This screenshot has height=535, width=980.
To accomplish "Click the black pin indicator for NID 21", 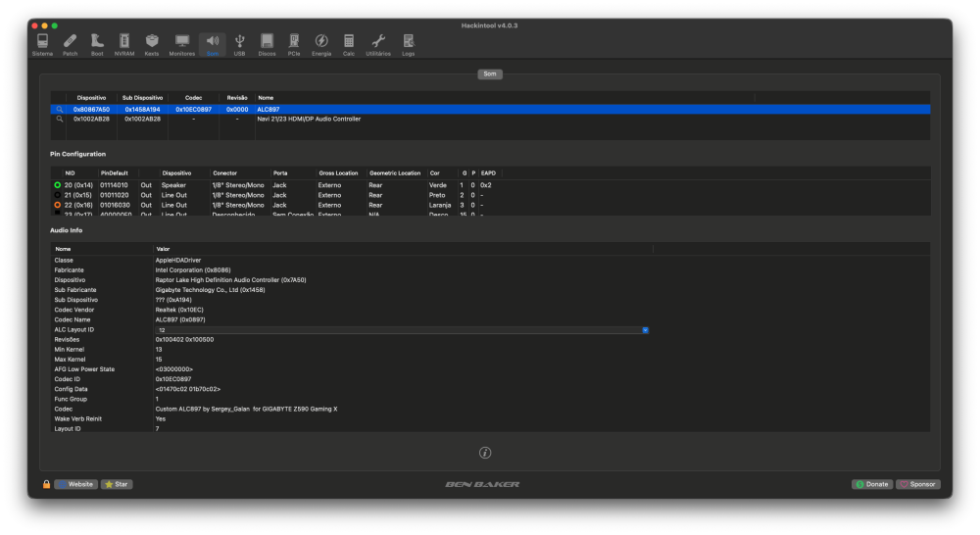I will [x=58, y=195].
